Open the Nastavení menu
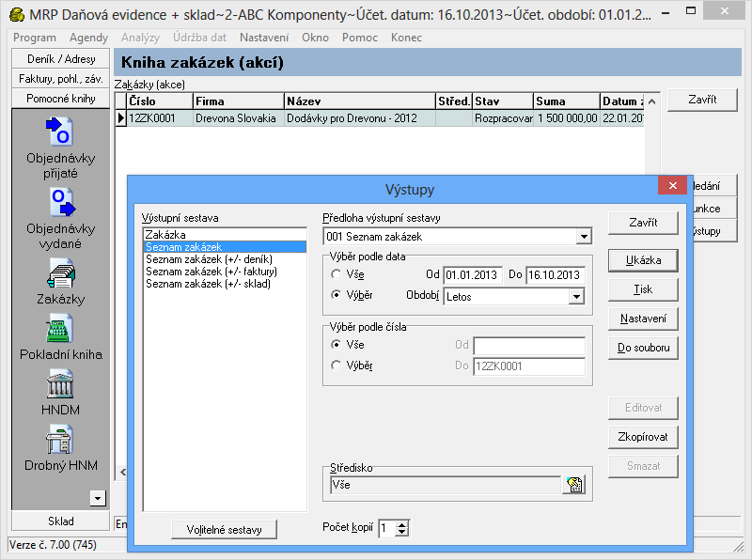 point(263,38)
